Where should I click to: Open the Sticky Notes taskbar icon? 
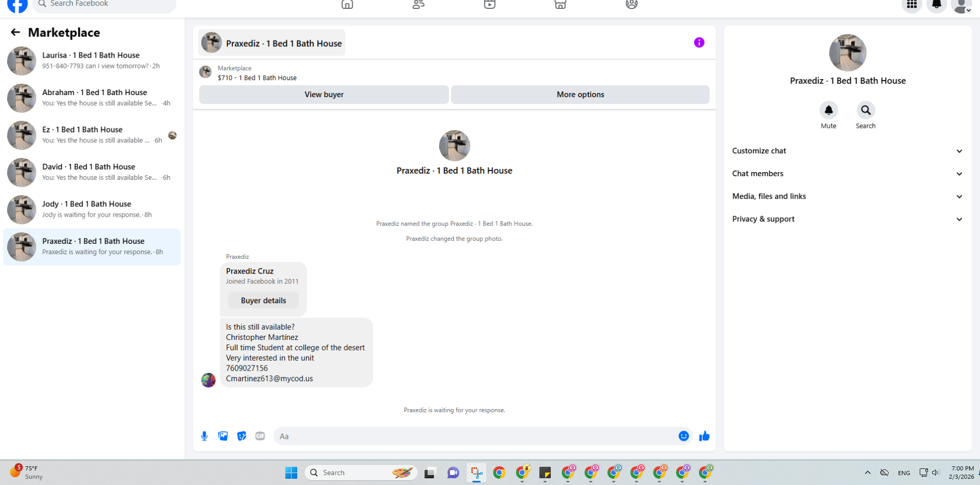545,473
